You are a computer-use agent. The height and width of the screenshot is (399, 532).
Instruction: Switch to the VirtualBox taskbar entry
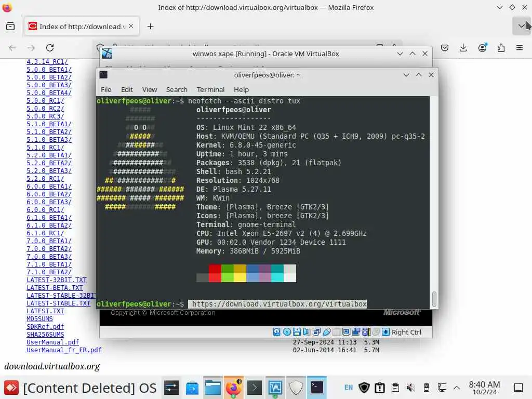point(275,388)
